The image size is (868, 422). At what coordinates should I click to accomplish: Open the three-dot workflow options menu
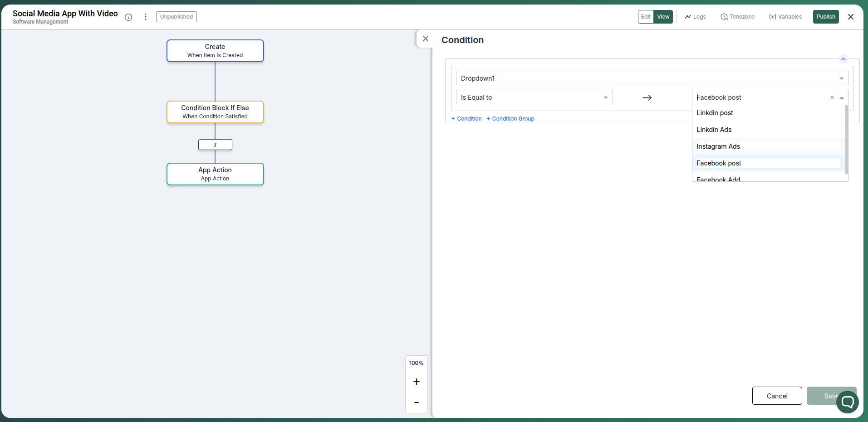click(145, 17)
